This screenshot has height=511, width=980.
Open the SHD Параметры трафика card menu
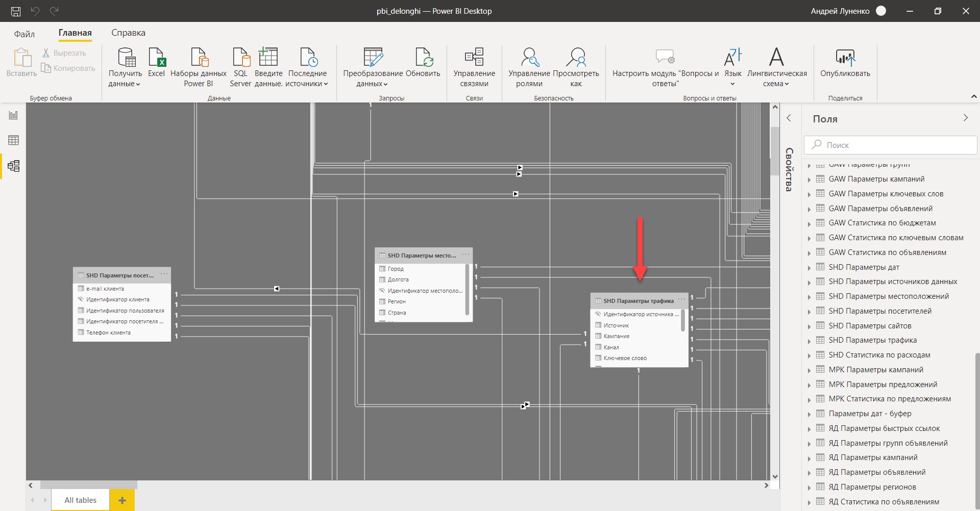tap(681, 300)
